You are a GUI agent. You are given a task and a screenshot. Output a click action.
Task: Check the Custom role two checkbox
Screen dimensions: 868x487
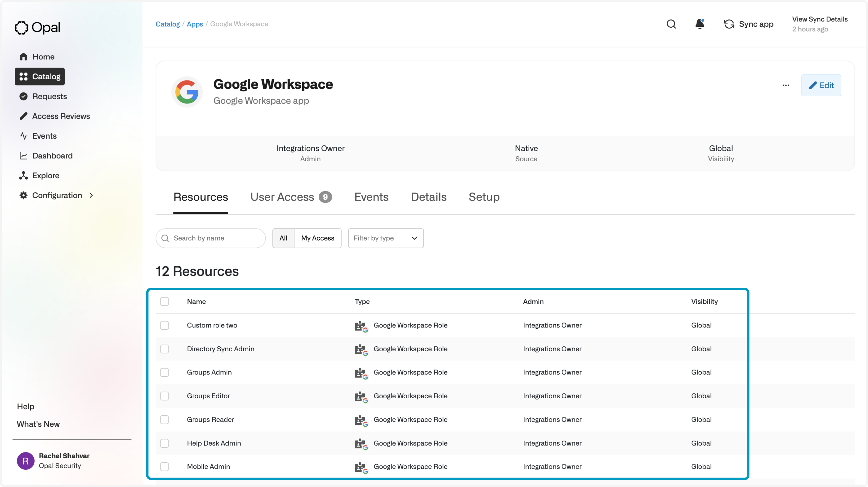(x=164, y=325)
